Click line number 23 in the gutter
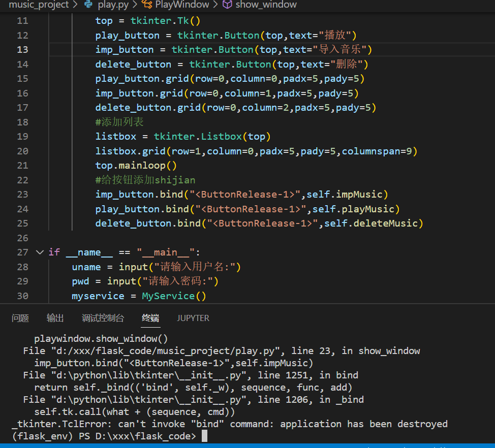The width and height of the screenshot is (495, 448). 22,195
